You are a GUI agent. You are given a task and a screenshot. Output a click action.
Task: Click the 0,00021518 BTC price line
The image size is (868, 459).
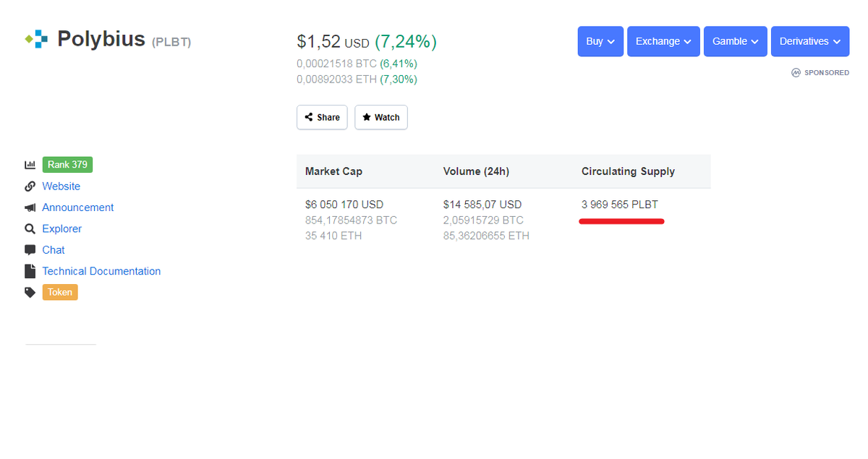(x=357, y=64)
